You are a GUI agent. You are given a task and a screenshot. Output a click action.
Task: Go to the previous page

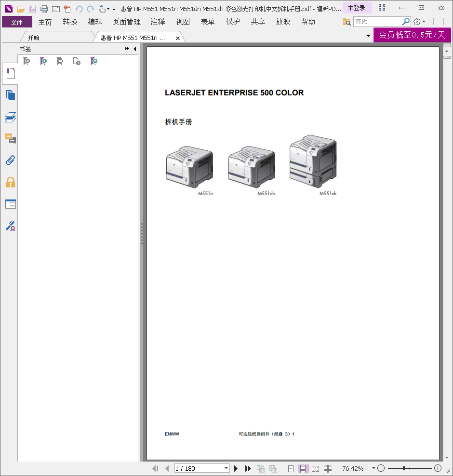(x=167, y=468)
